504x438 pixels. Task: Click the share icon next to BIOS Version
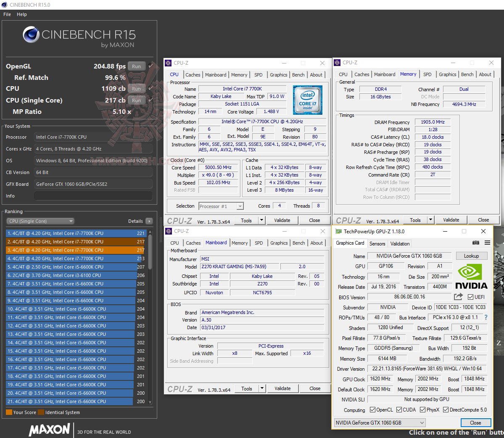pyautogui.click(x=458, y=297)
